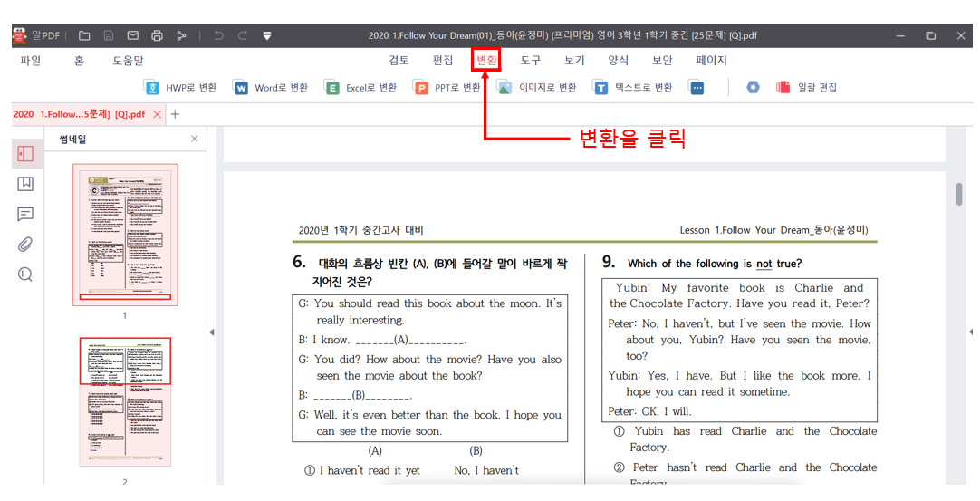Screen dimensions: 980x501
Task: Toggle the thumbnail panel sidebar icon
Action: pos(25,153)
